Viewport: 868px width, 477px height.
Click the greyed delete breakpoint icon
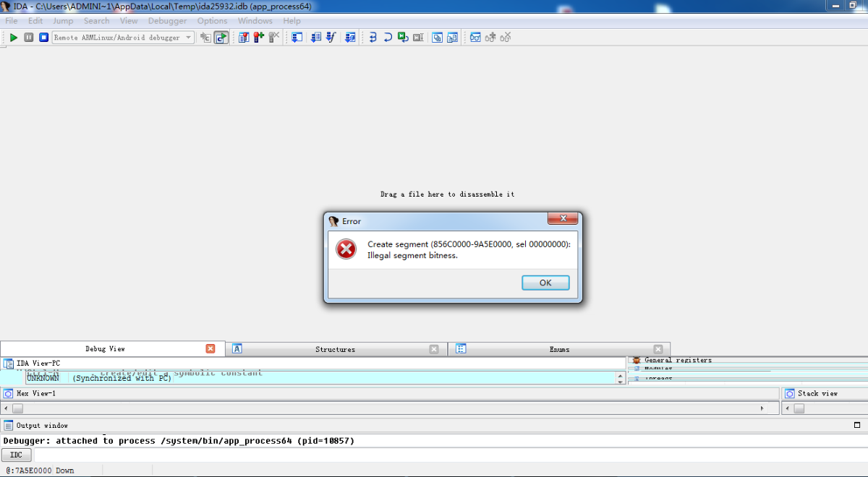[273, 37]
